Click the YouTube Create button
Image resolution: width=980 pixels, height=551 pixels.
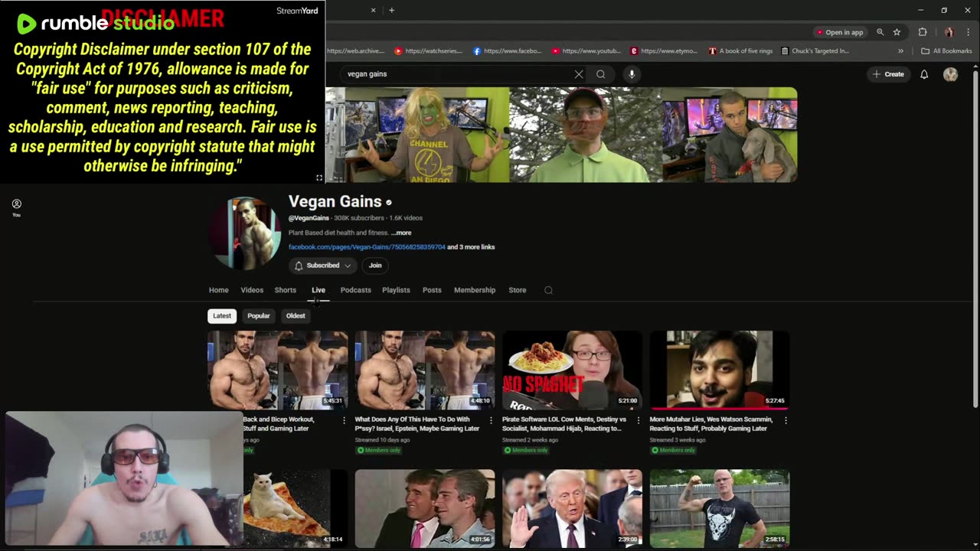(888, 74)
